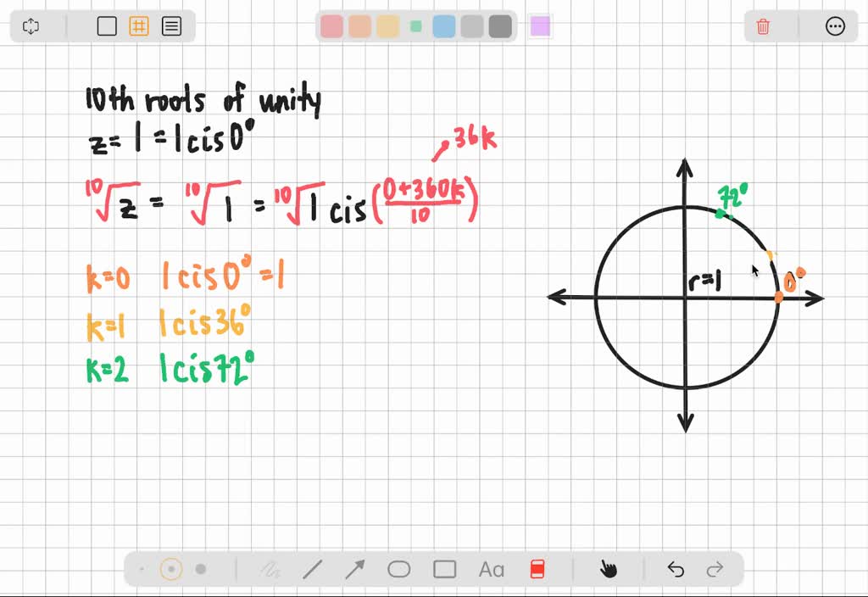Click the page move icon top left

(31, 26)
